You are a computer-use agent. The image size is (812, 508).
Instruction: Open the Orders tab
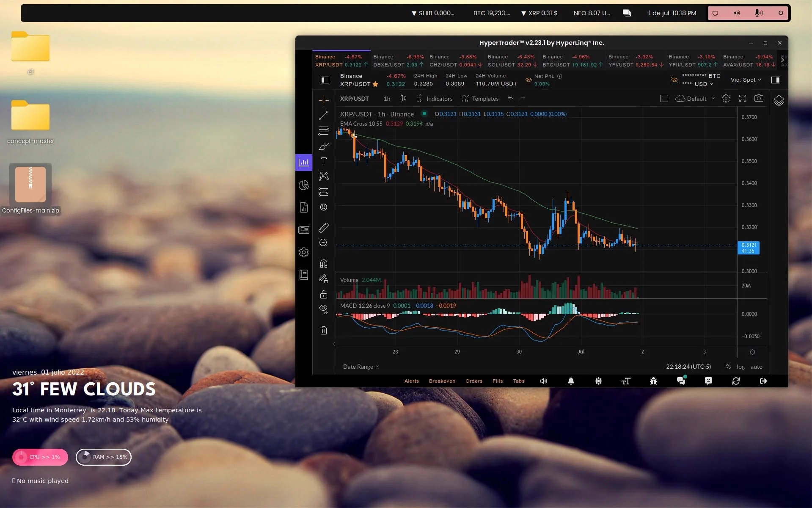[474, 381]
